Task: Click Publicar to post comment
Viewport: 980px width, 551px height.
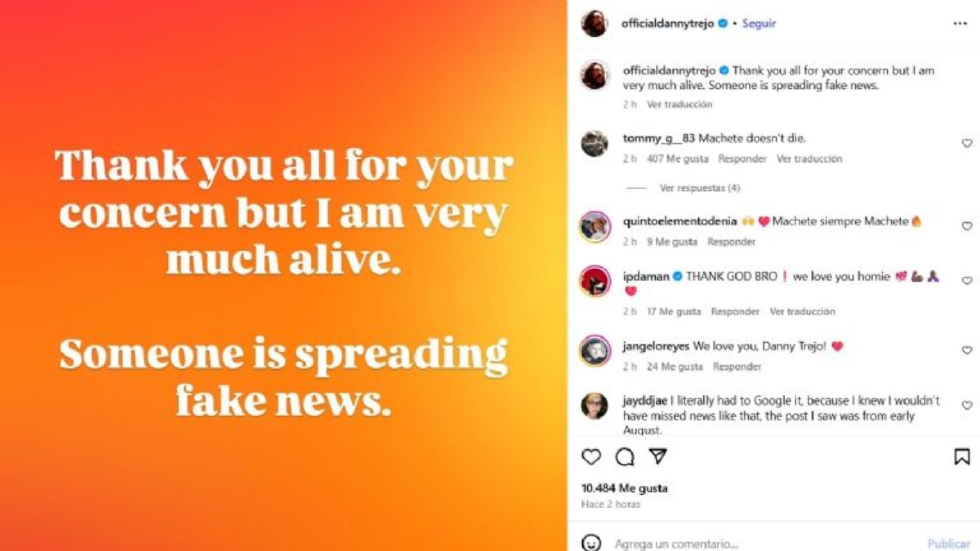Action: pos(949,544)
